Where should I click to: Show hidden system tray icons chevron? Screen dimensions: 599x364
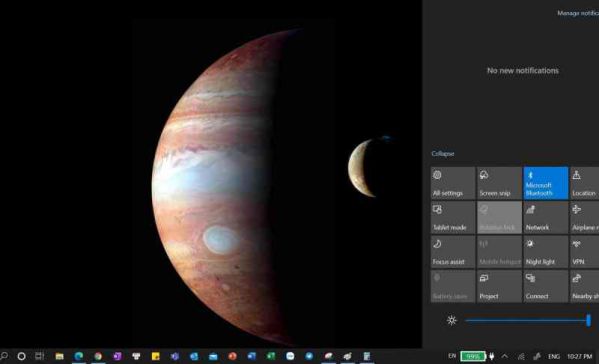(505, 356)
